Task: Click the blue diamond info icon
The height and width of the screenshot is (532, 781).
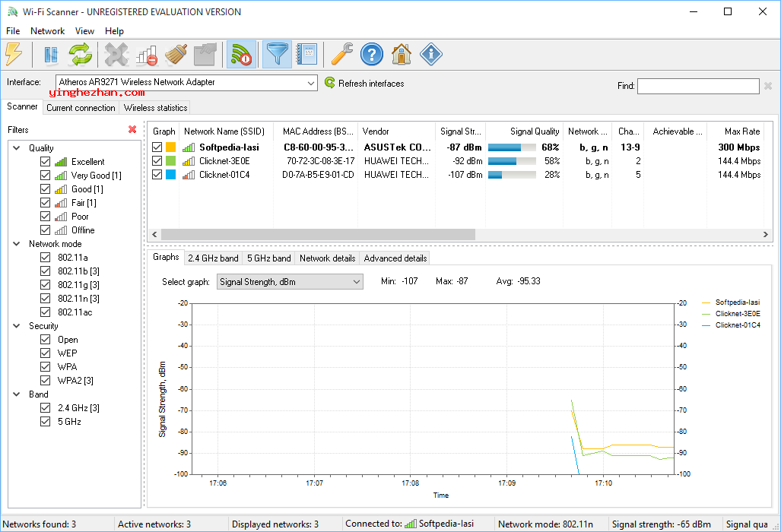Action: (x=431, y=54)
